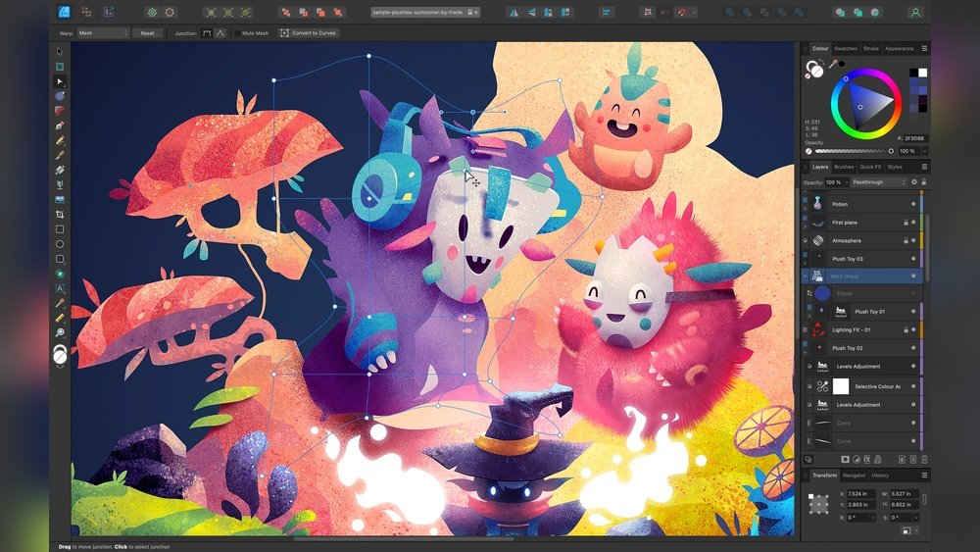
Task: Toggle visibility dot of Lighting FX - 01 layer
Action: [x=913, y=329]
